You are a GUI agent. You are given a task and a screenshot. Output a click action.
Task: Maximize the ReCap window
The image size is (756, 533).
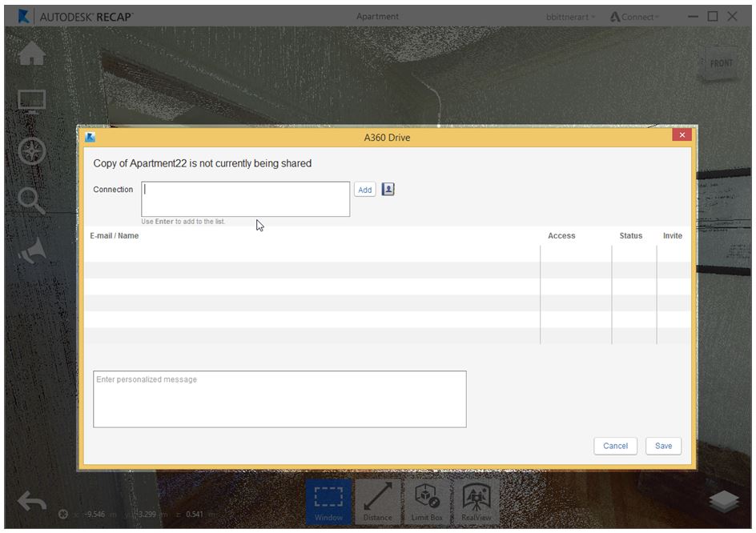coord(713,16)
